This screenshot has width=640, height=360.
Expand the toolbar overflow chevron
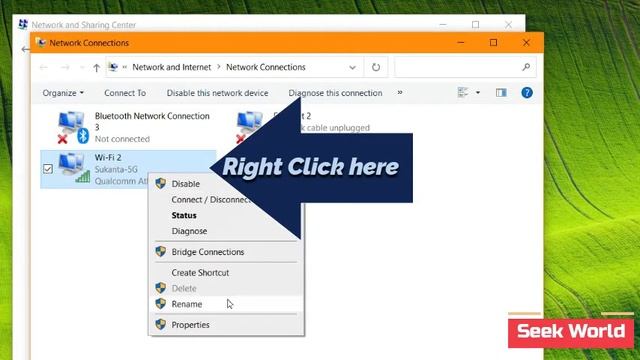pos(400,93)
